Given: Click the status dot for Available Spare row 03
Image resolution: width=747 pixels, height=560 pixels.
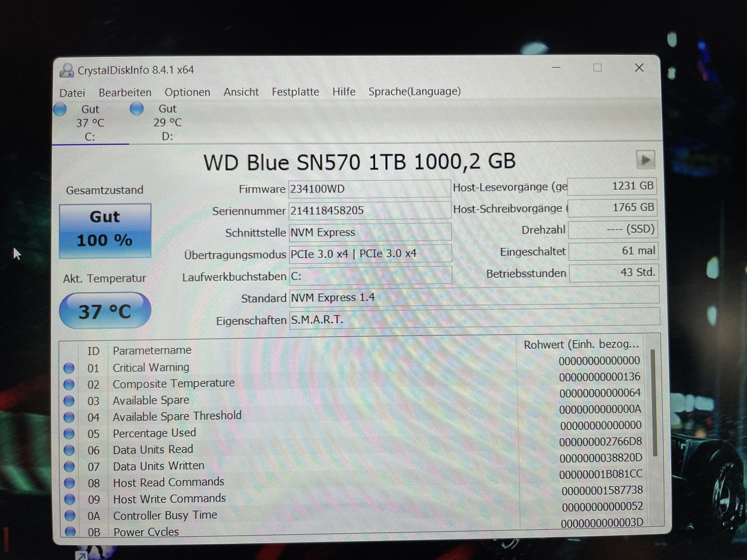Looking at the screenshot, I should (x=69, y=401).
